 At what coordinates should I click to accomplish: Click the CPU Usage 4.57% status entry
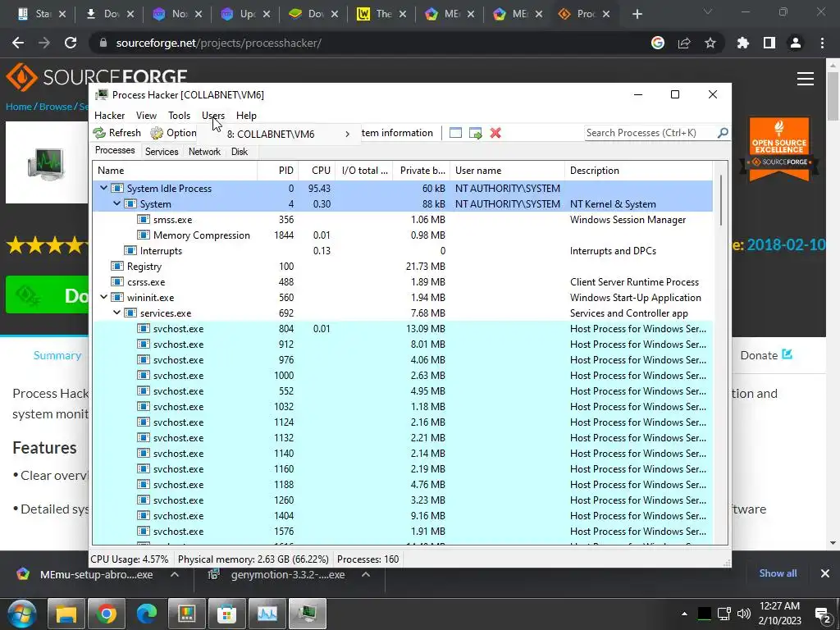tap(130, 559)
